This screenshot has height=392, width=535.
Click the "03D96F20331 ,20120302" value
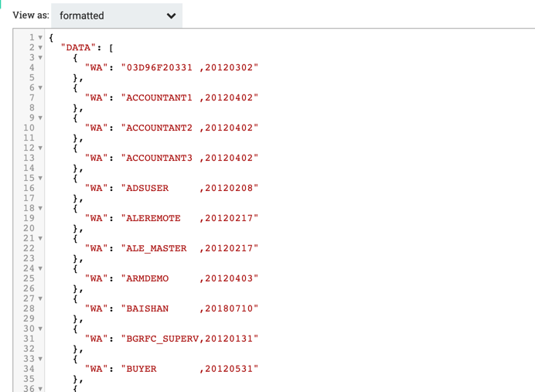[189, 68]
